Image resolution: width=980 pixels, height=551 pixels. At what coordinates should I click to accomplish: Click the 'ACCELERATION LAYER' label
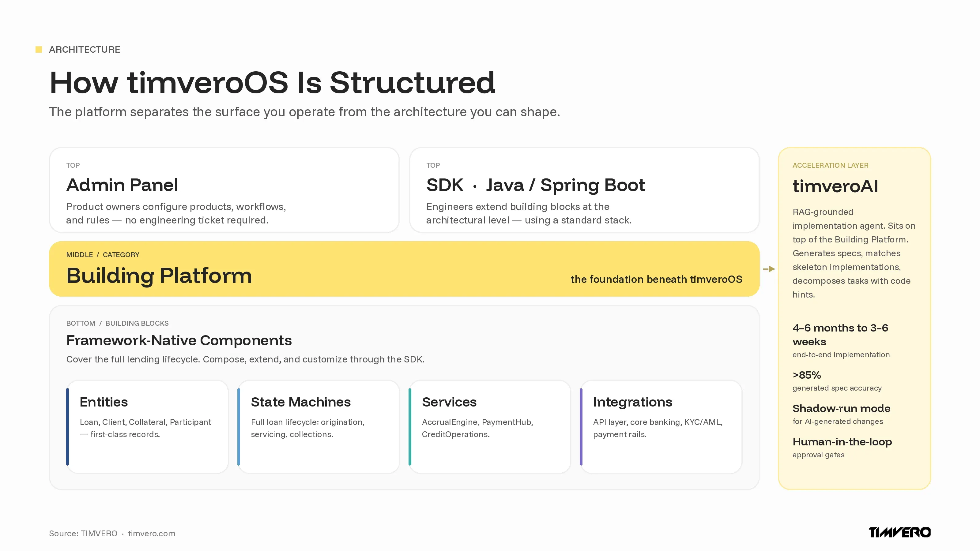pyautogui.click(x=831, y=165)
